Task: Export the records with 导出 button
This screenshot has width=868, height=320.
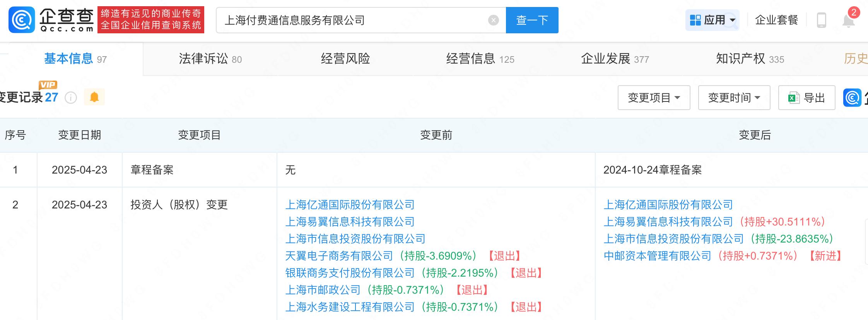Action: click(x=806, y=98)
